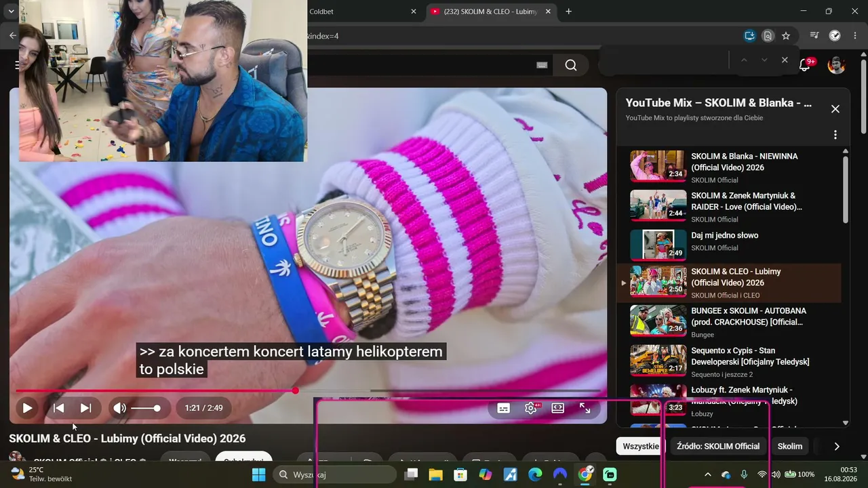Click the 1:21 / 2:49 time display
This screenshot has height=488, width=868.
click(203, 408)
